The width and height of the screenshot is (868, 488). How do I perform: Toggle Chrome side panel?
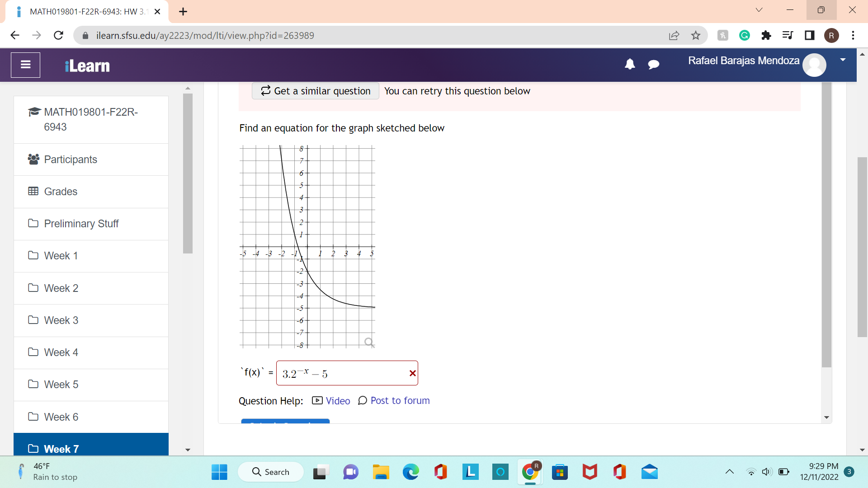[809, 35]
